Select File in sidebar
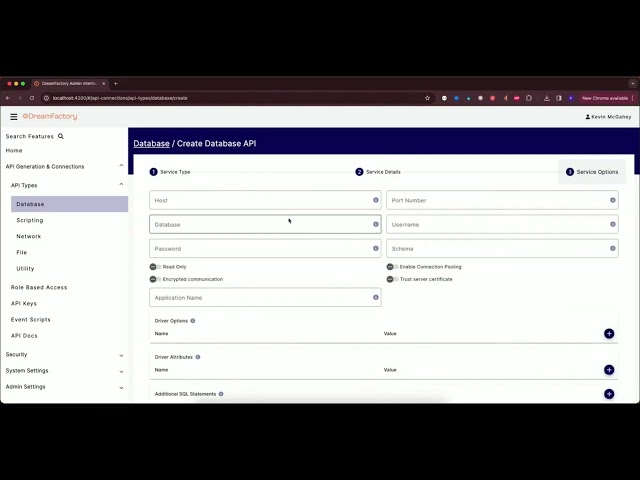The image size is (640, 480). (x=22, y=252)
